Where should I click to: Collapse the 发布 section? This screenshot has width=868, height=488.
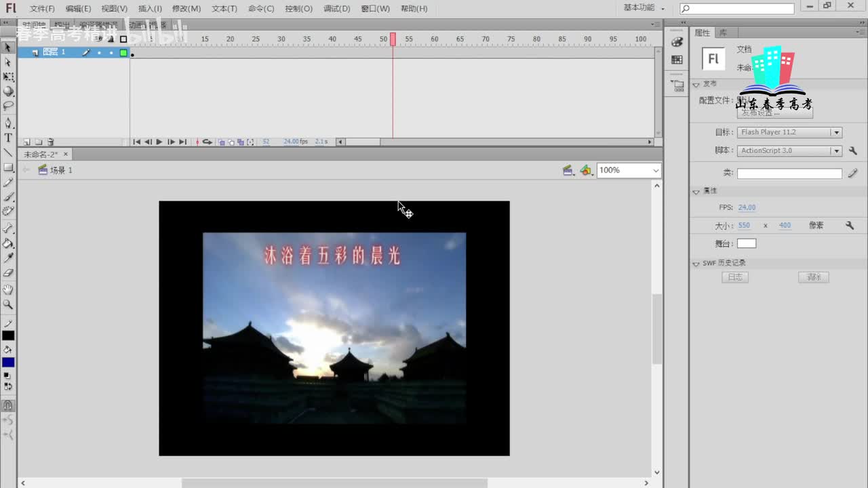[x=696, y=85]
